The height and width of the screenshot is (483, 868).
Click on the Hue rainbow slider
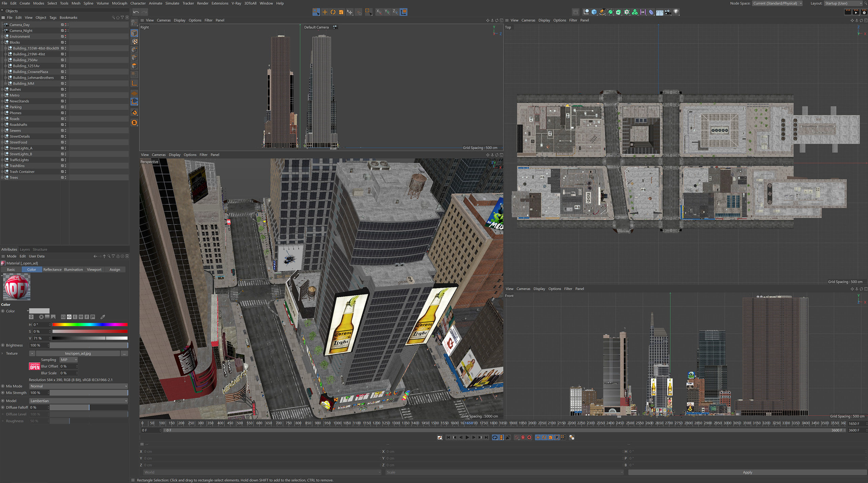[90, 325]
